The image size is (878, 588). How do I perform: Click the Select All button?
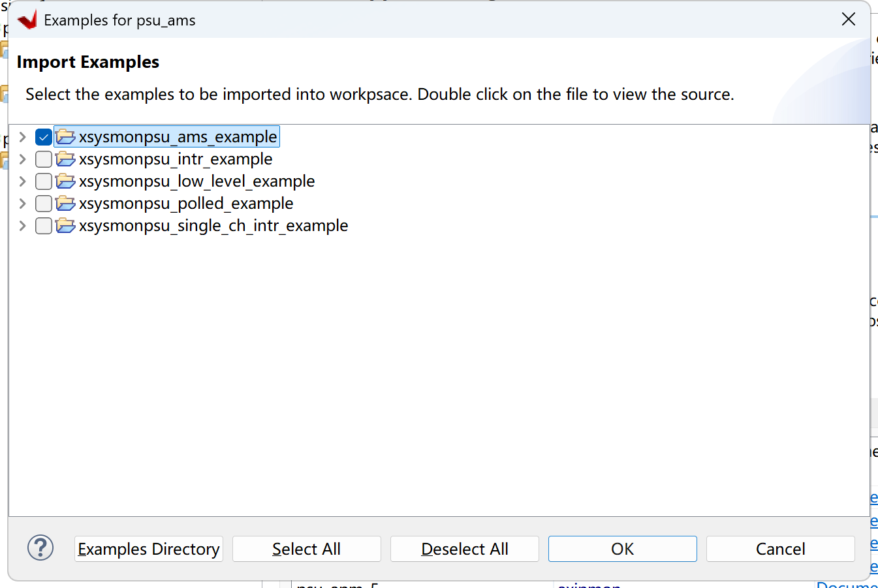[307, 549]
